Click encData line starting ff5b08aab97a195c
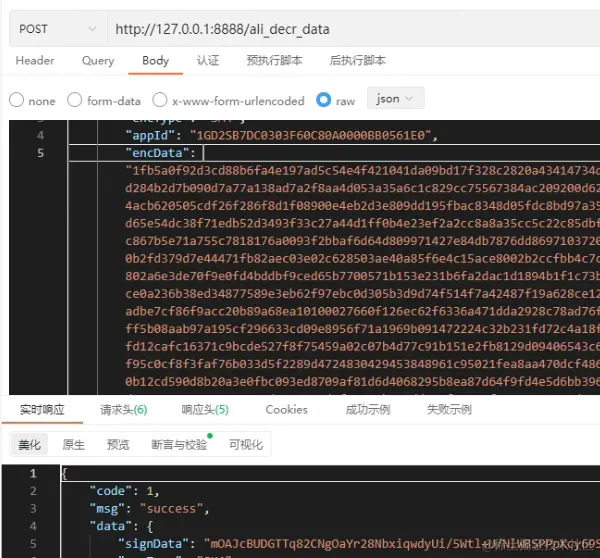The image size is (600, 558). 362,329
